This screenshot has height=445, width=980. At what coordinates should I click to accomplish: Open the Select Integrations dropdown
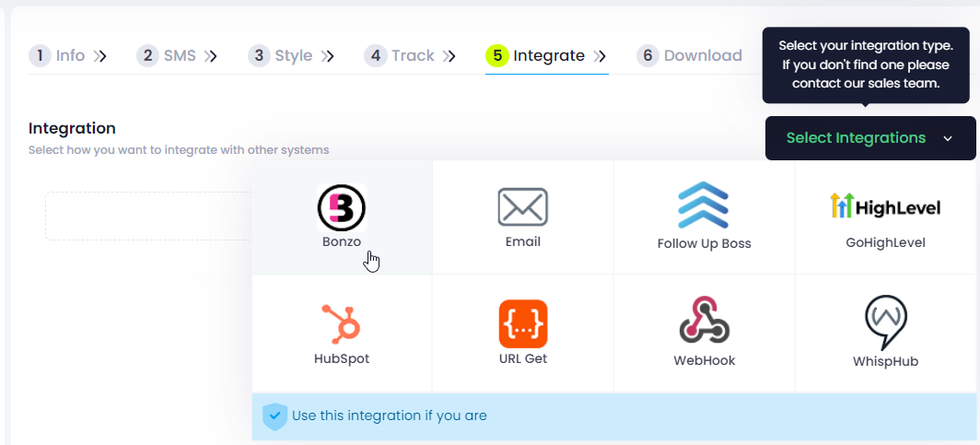pos(870,138)
